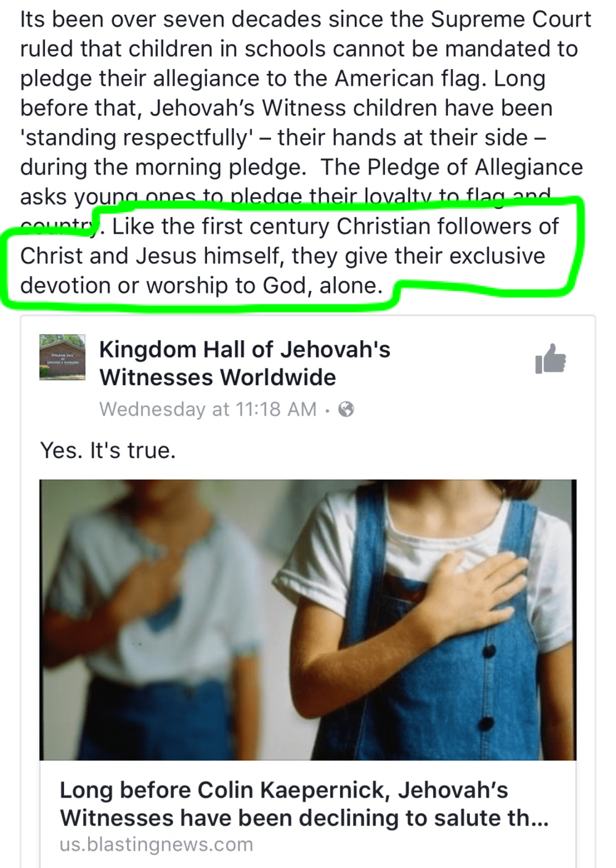Image resolution: width=616 pixels, height=868 pixels.
Task: Click the globe public privacy icon
Action: coord(347,409)
